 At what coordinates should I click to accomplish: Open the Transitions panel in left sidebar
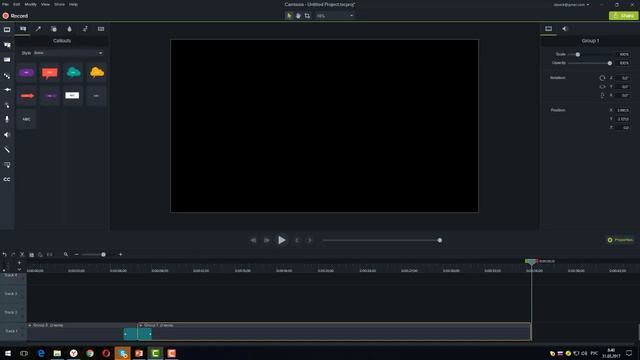pyautogui.click(x=7, y=60)
